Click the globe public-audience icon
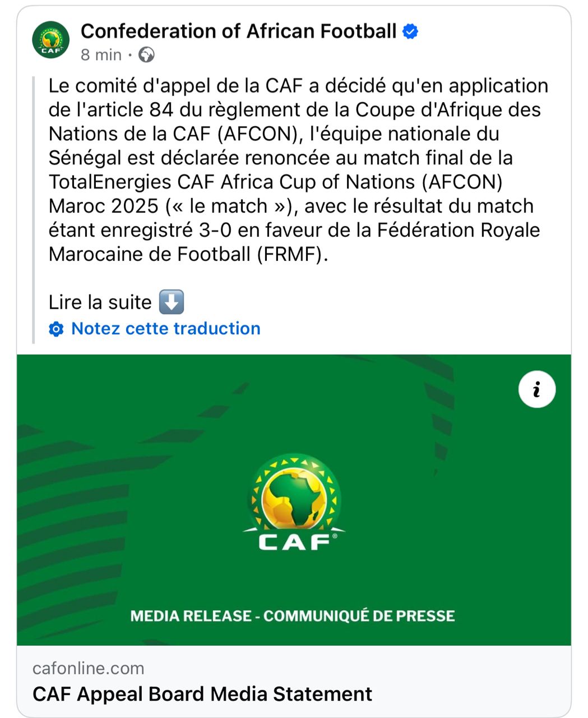Screen dimensions: 588x718 point(146,55)
